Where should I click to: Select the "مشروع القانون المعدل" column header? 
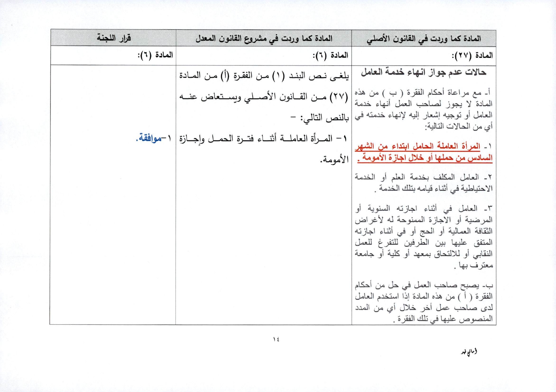click(x=264, y=38)
